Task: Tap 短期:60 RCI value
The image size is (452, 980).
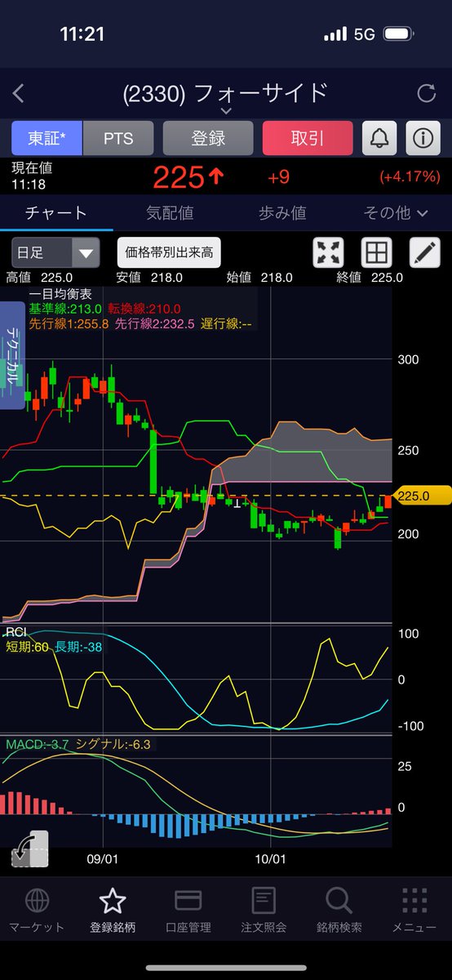Action: pos(27,647)
